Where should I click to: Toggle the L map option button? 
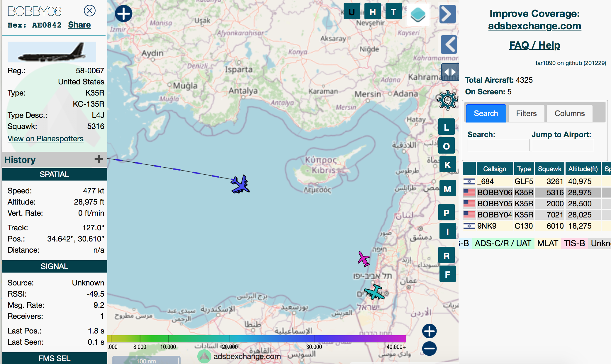pos(447,127)
